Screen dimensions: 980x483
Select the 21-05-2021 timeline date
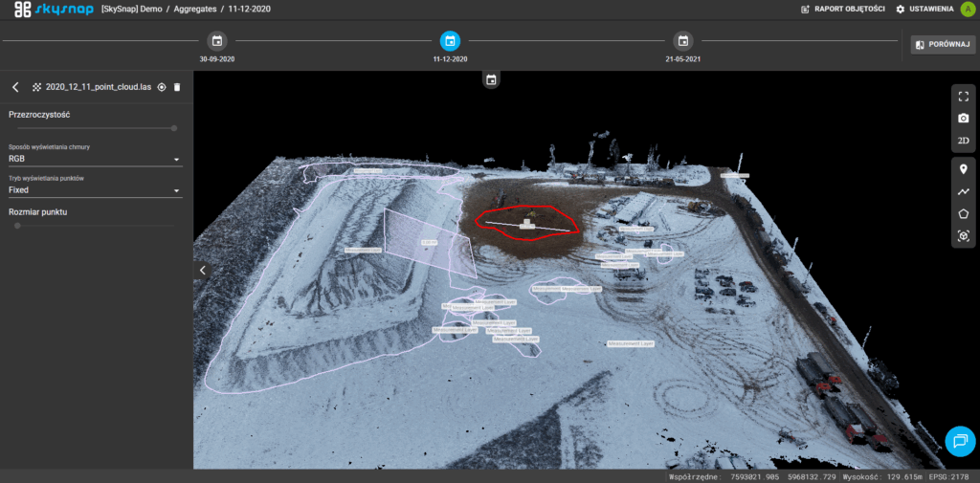pyautogui.click(x=682, y=41)
